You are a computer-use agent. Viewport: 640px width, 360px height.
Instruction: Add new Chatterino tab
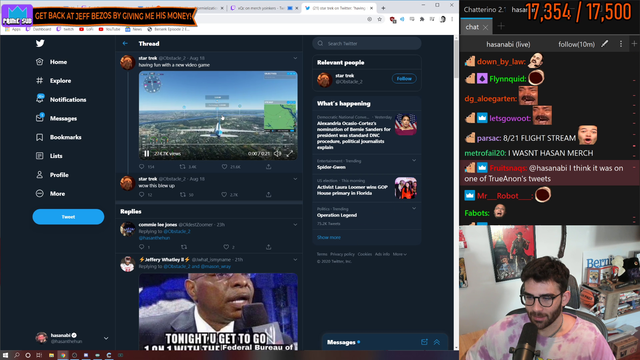coord(501,27)
